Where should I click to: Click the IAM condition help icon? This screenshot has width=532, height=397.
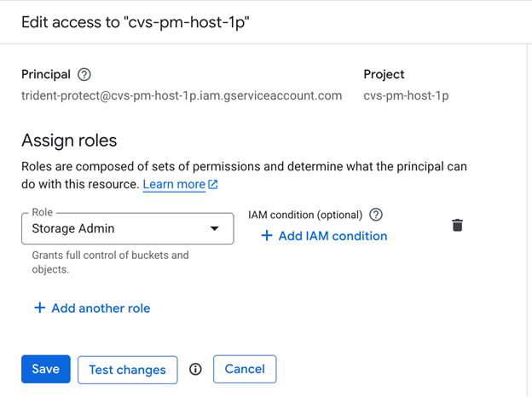click(x=376, y=215)
